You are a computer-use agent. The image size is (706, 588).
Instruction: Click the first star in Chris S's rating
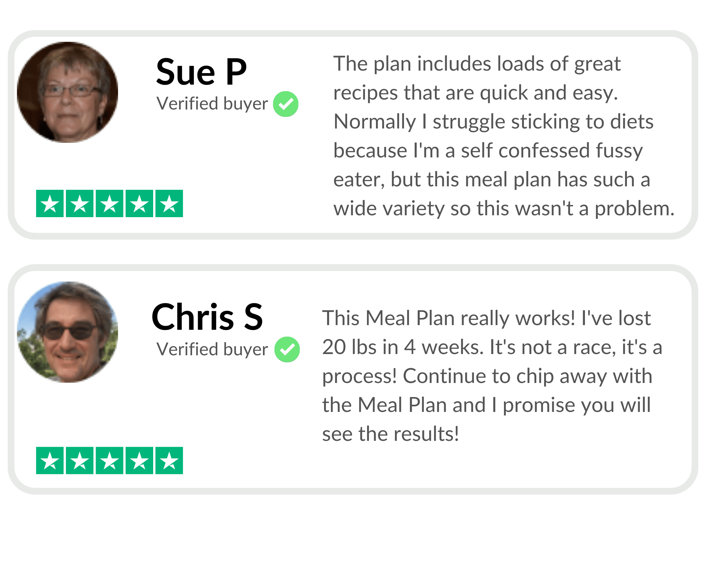point(50,460)
